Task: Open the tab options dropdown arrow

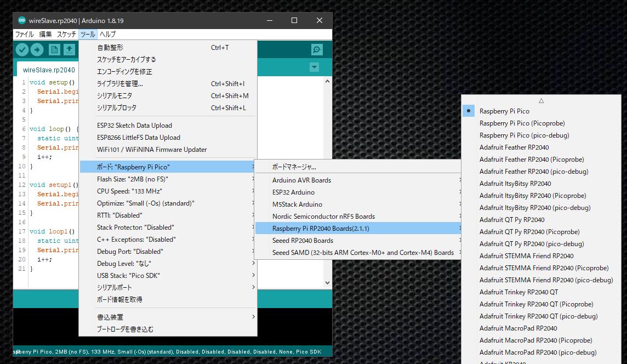Action: click(314, 67)
